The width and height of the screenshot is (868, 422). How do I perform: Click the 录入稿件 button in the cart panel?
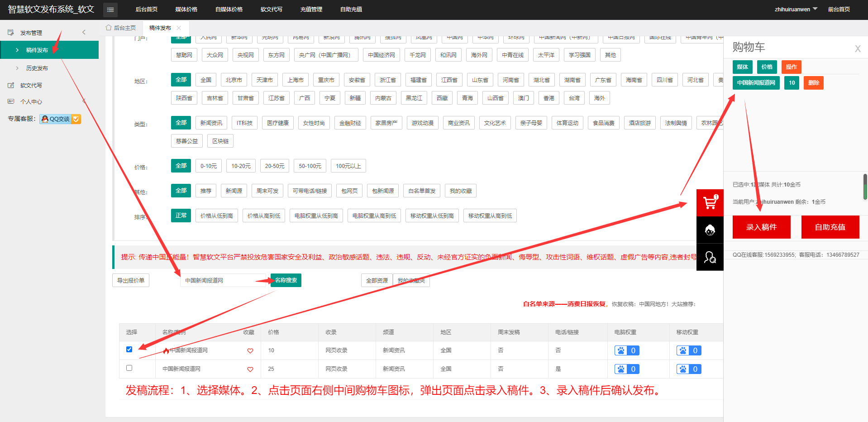pyautogui.click(x=761, y=227)
